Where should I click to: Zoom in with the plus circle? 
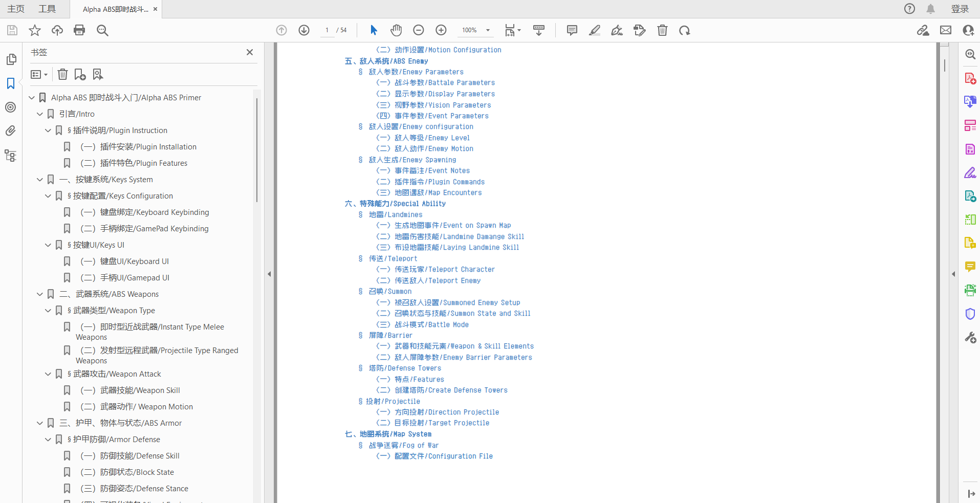441,30
